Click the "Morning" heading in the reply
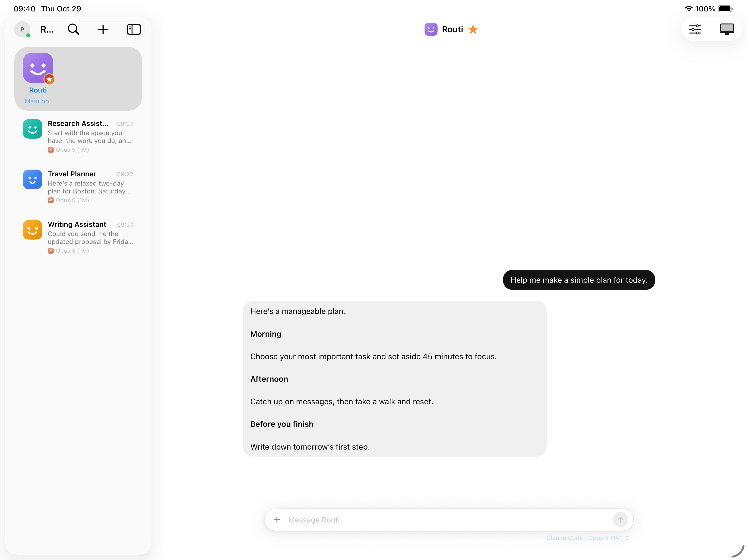 pyautogui.click(x=265, y=334)
